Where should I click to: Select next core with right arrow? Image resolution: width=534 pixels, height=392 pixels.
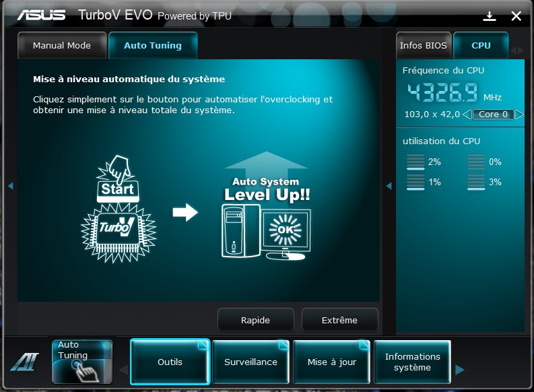519,115
